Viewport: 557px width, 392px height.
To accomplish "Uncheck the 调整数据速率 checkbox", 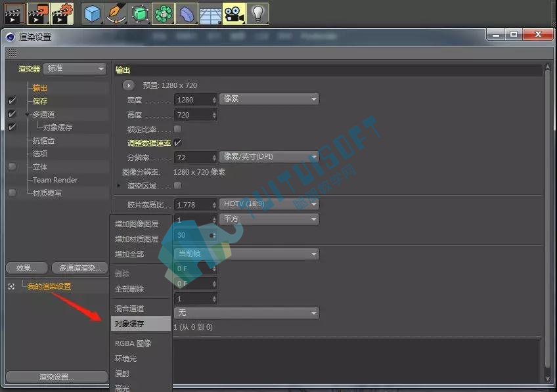I will [177, 142].
